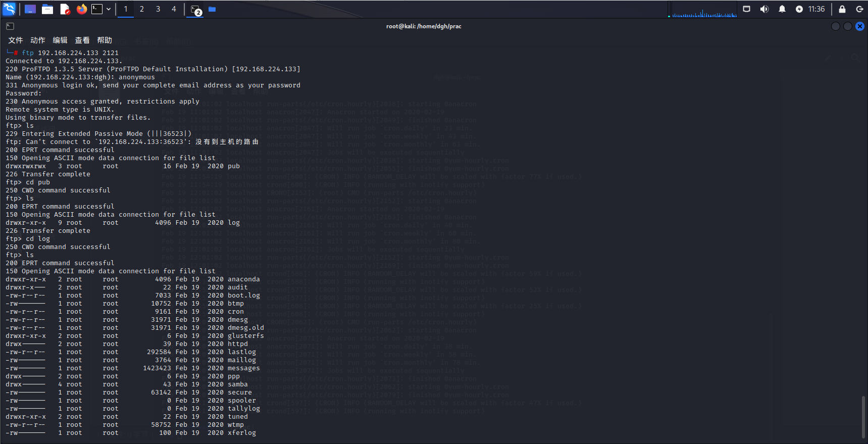The height and width of the screenshot is (444, 868).
Task: Click the 'samba' directory name
Action: 238,384
